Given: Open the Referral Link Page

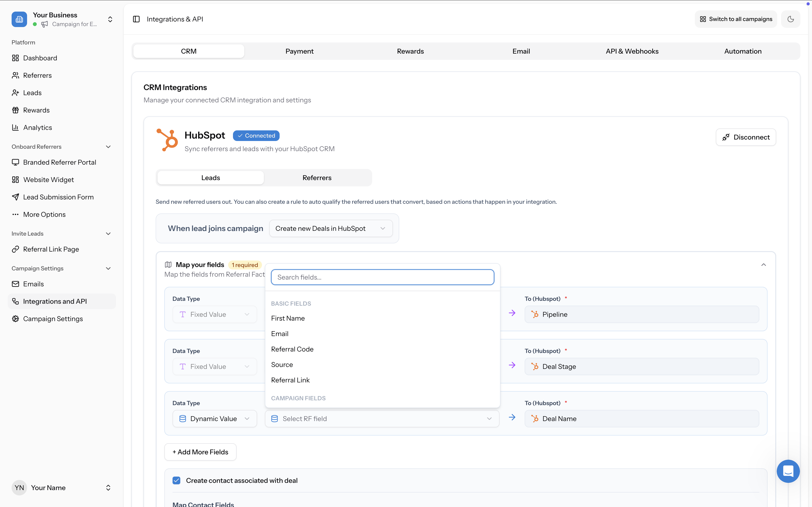Looking at the screenshot, I should [51, 249].
